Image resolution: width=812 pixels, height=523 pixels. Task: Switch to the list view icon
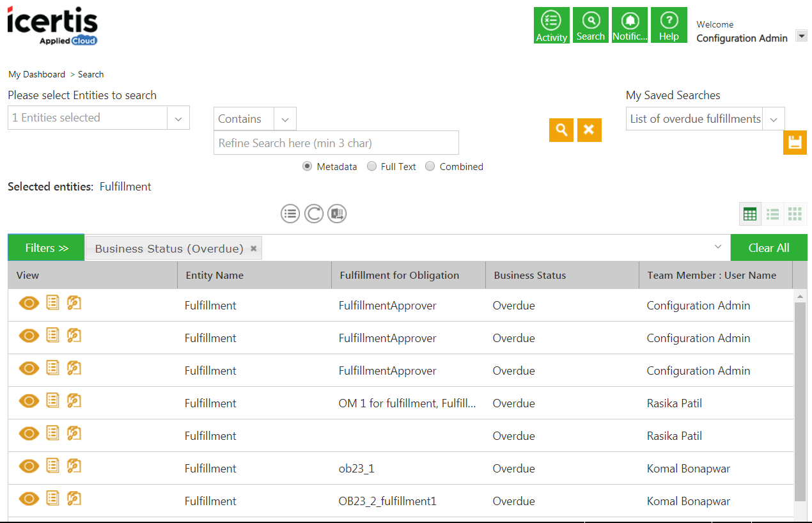click(x=772, y=214)
